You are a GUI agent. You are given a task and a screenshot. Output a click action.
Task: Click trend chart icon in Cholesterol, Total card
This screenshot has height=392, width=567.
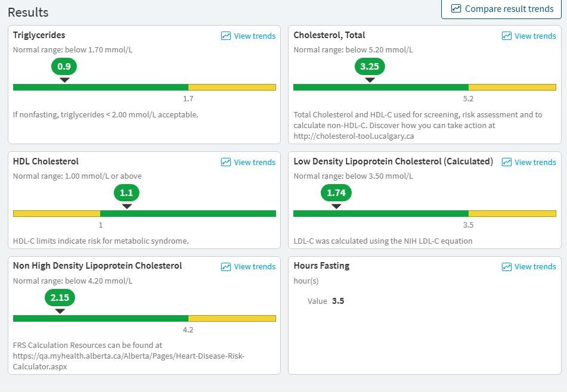click(507, 36)
